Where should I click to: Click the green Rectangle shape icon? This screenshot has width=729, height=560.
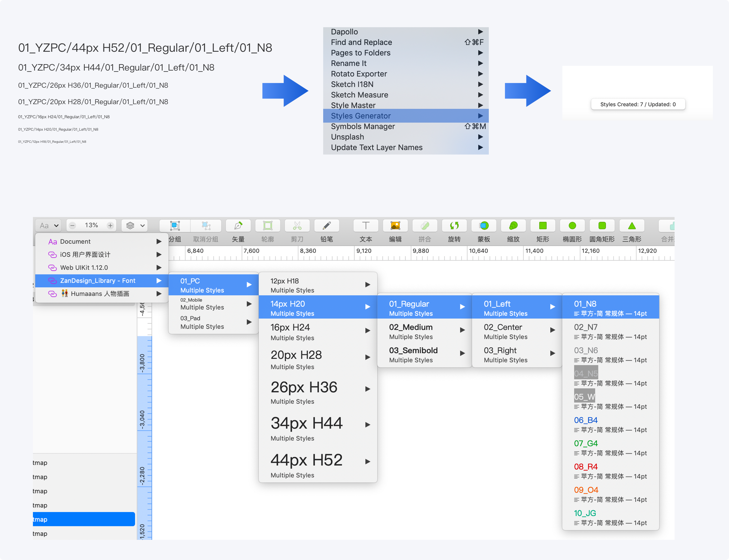click(x=543, y=225)
